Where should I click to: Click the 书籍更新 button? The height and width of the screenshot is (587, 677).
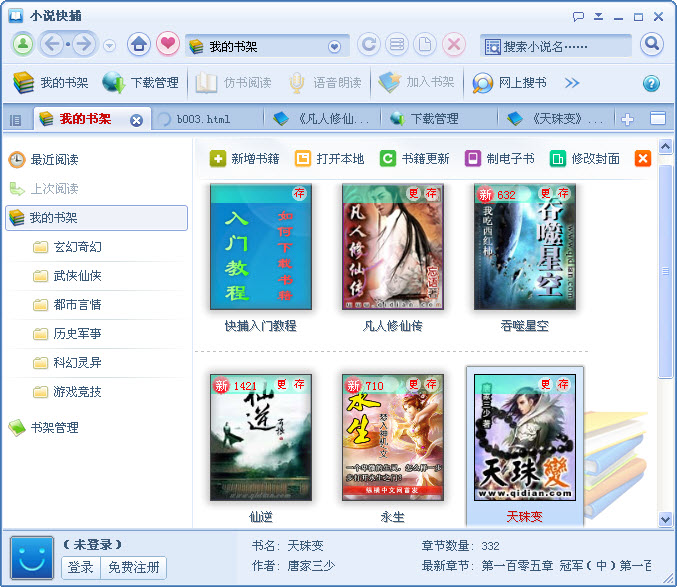414,159
